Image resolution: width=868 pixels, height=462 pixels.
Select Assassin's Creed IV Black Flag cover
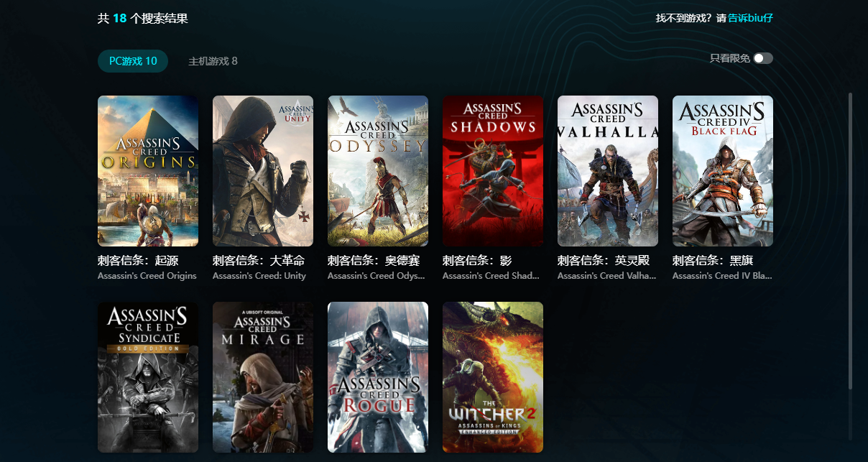click(722, 171)
